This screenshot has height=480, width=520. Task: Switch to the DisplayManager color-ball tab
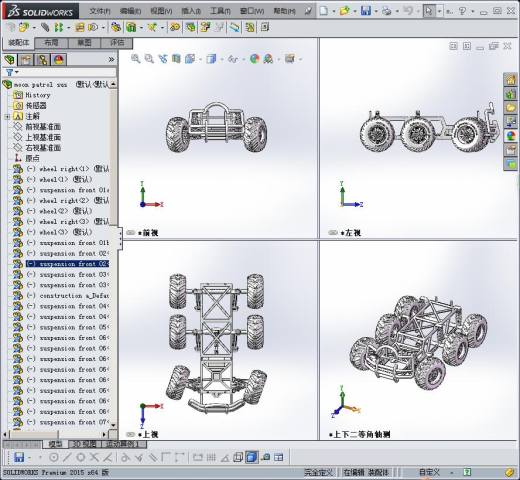(x=59, y=60)
